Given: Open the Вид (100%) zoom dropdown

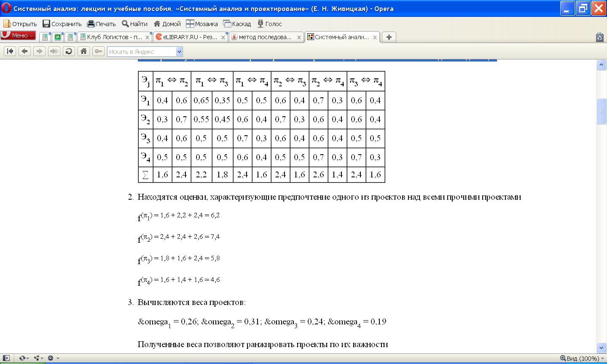Looking at the screenshot, I should click(582, 358).
